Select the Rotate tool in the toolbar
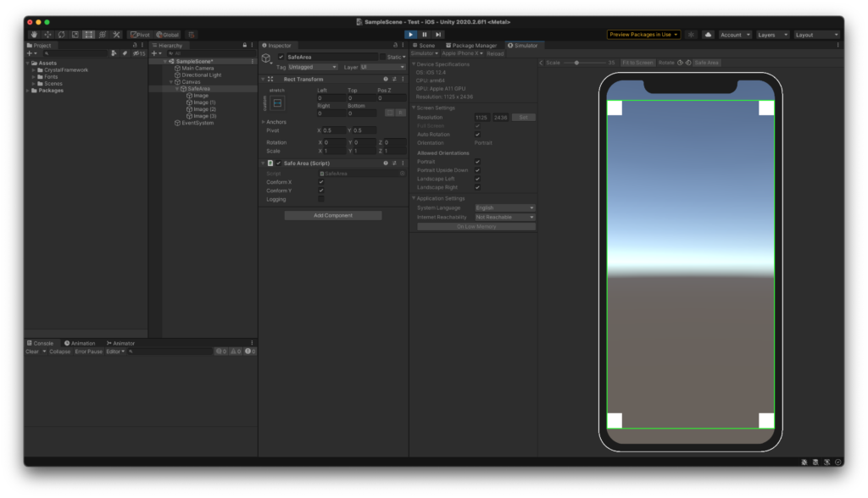Viewport: 868px width, 498px height. 63,33
